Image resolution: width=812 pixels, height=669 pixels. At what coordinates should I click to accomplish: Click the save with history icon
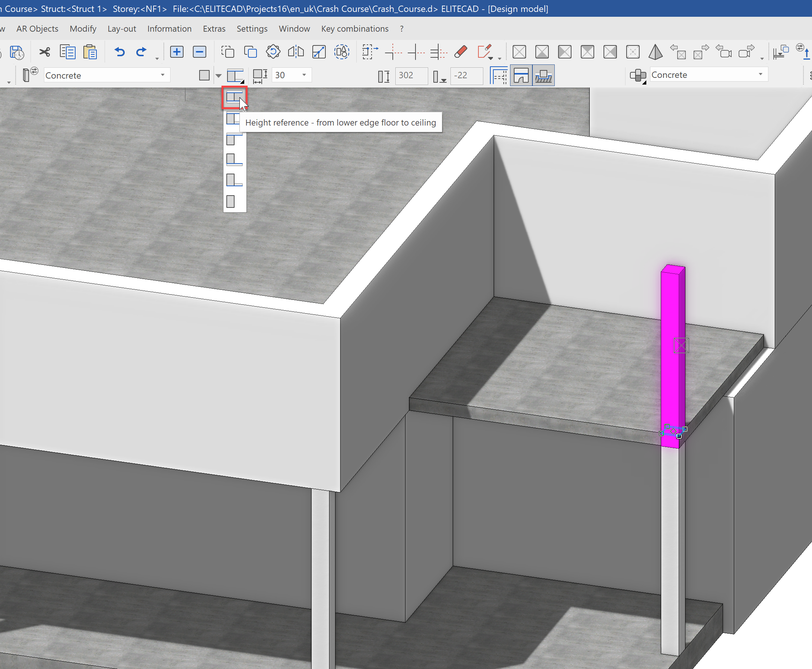[x=17, y=52]
